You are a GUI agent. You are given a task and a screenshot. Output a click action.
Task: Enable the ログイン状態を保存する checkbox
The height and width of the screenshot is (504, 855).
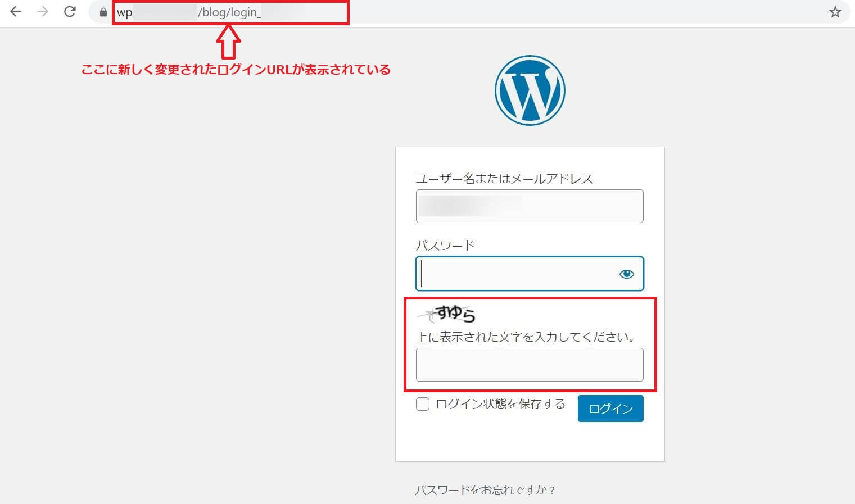pos(423,404)
